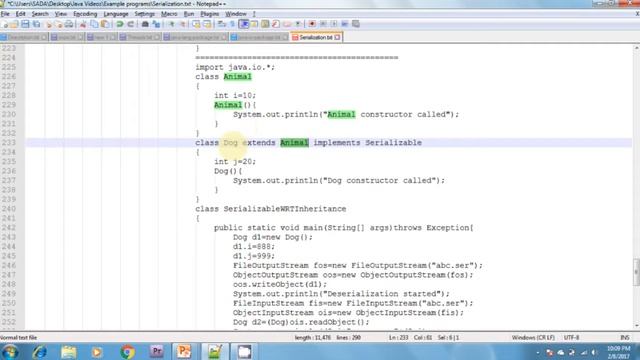Click the Close document toolbar icon

pos(49,24)
